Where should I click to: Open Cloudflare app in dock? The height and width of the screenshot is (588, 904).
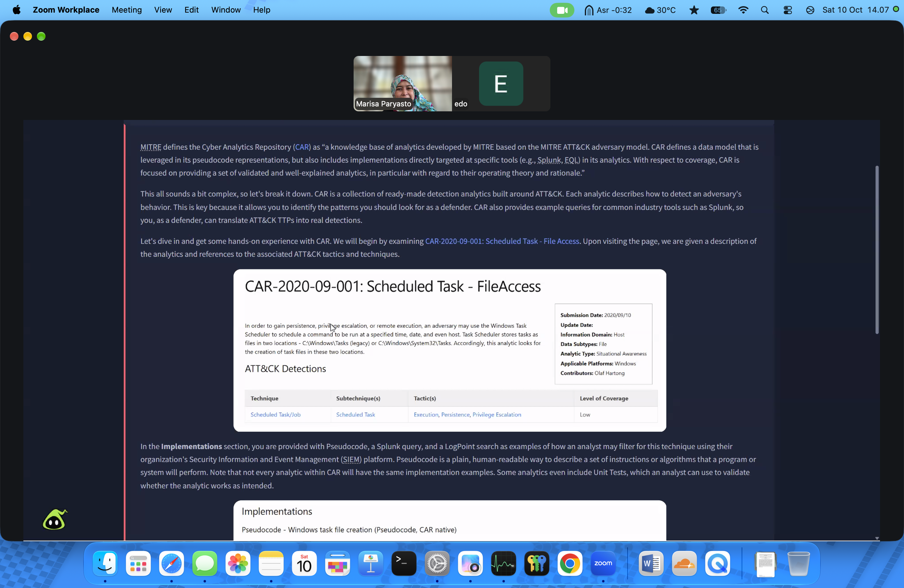684,563
